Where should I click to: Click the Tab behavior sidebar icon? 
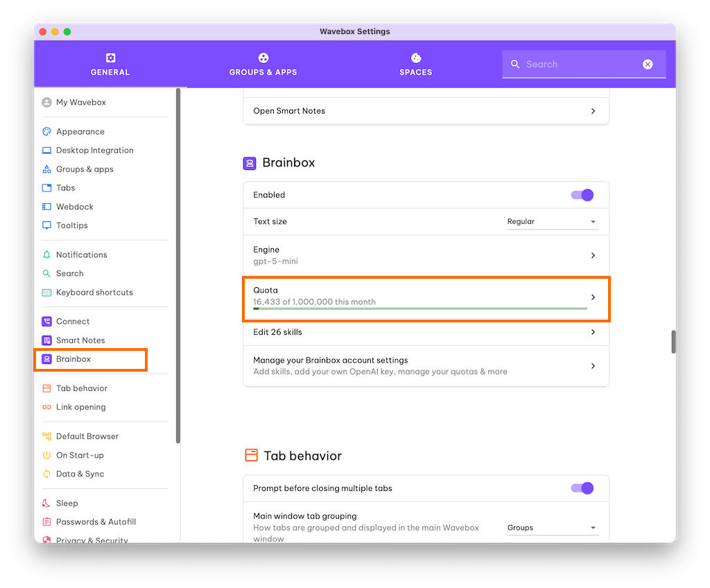click(46, 388)
